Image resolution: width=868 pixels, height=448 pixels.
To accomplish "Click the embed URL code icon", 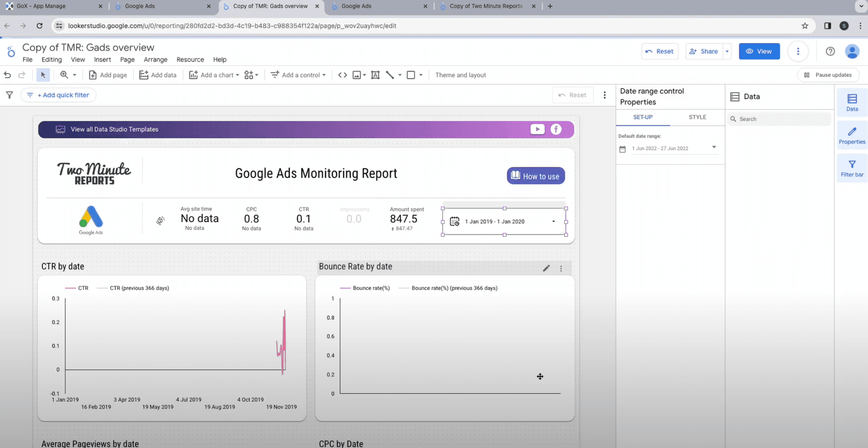I will pyautogui.click(x=343, y=75).
